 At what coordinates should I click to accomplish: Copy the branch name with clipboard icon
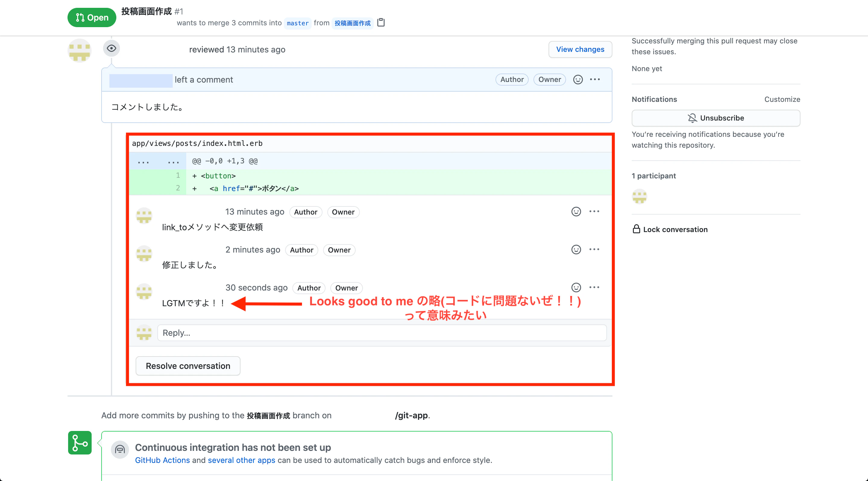pyautogui.click(x=381, y=23)
